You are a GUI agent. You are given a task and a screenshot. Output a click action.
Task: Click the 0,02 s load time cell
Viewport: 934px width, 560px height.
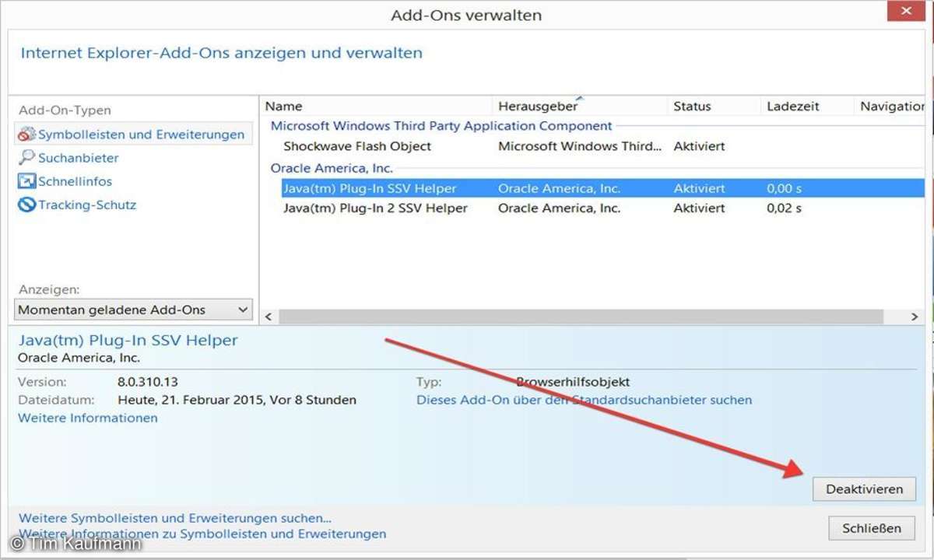(x=785, y=208)
